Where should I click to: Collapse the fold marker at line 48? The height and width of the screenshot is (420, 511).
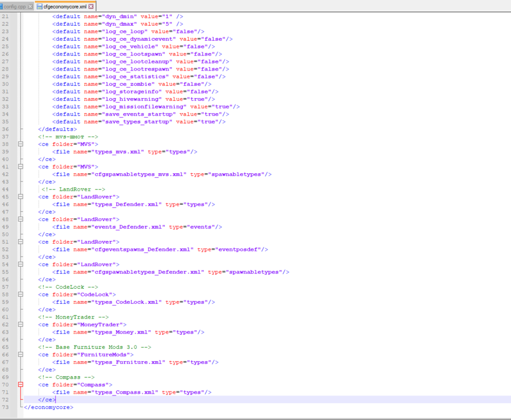pyautogui.click(x=20, y=219)
